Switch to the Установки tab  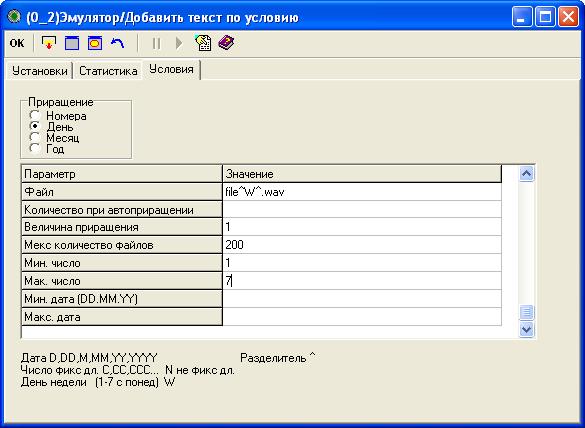40,71
